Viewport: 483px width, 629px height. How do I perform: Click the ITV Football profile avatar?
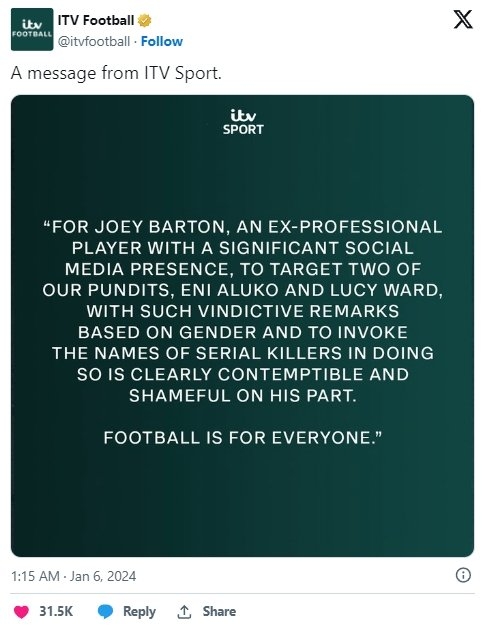[x=32, y=29]
